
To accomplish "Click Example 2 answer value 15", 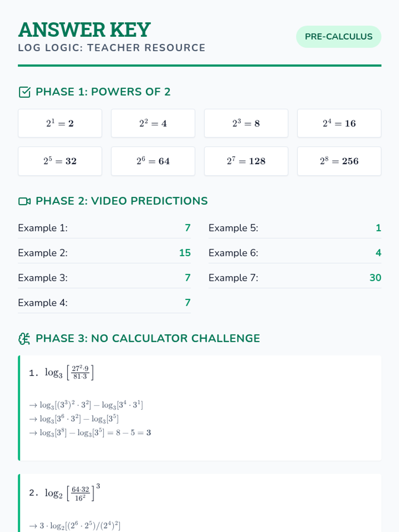I will pos(185,253).
